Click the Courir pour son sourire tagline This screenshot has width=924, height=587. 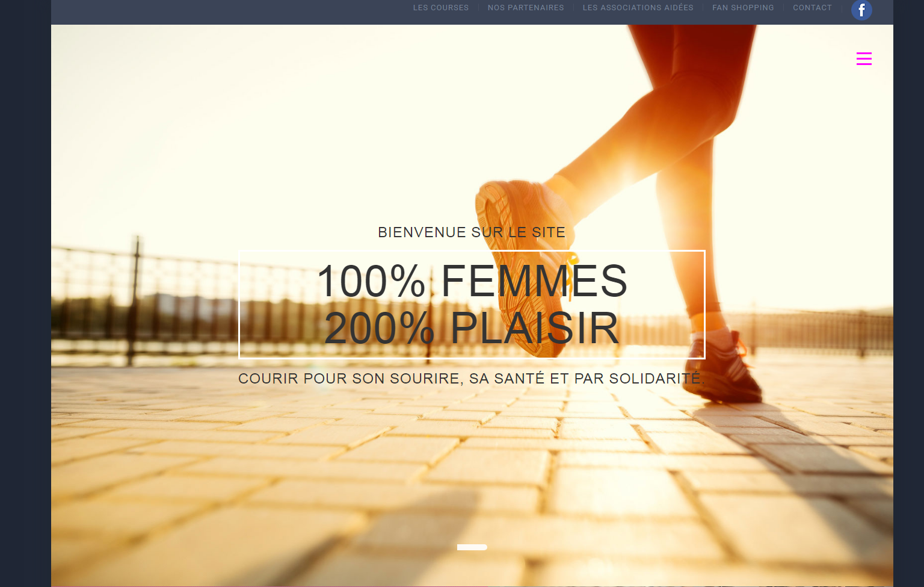coord(472,379)
